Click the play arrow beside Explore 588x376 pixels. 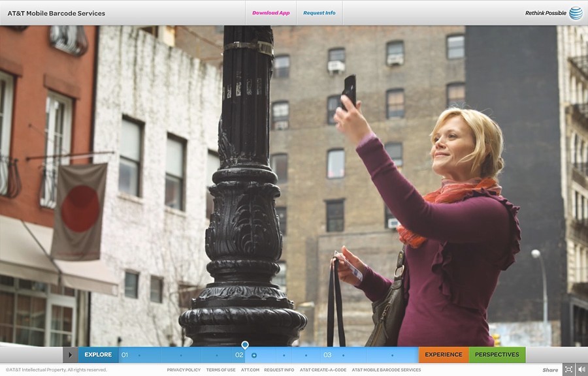(71, 355)
